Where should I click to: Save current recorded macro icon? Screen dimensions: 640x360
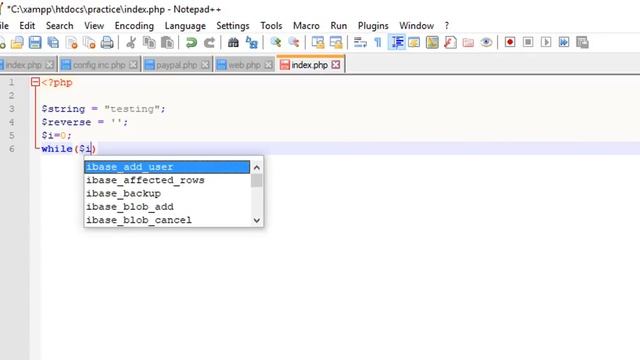(x=582, y=42)
